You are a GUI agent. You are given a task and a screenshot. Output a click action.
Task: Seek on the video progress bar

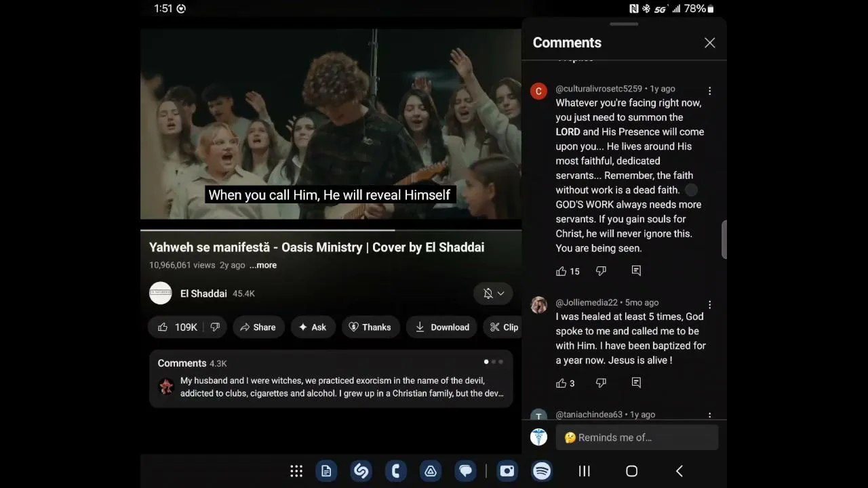[x=331, y=230]
